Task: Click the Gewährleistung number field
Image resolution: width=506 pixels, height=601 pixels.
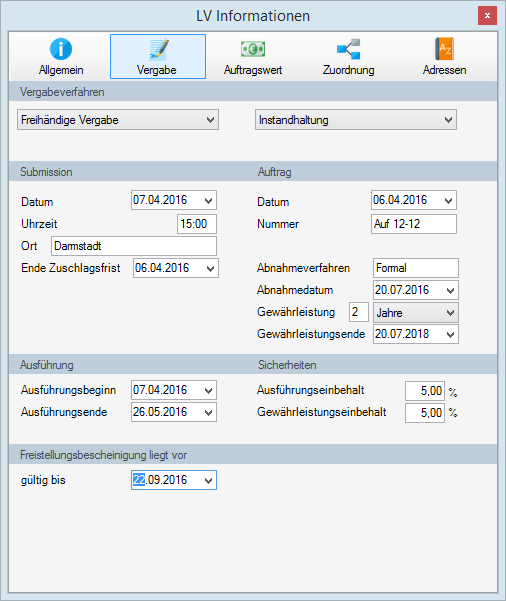Action: coord(359,312)
